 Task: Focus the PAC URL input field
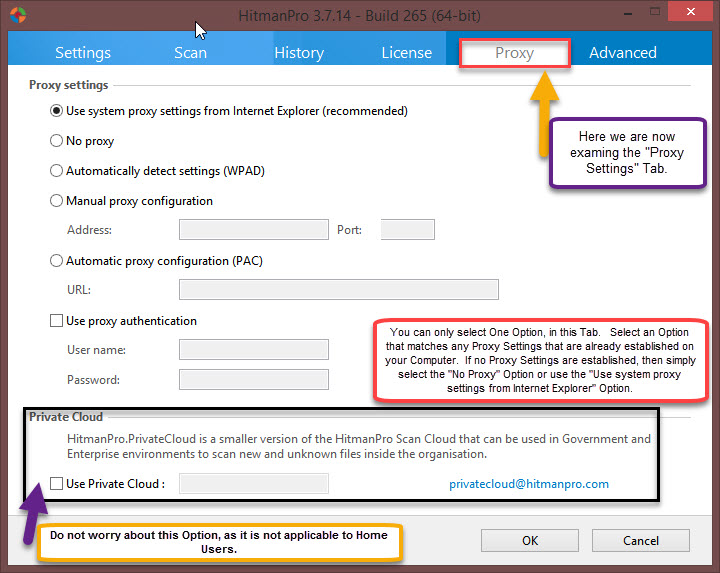(339, 289)
